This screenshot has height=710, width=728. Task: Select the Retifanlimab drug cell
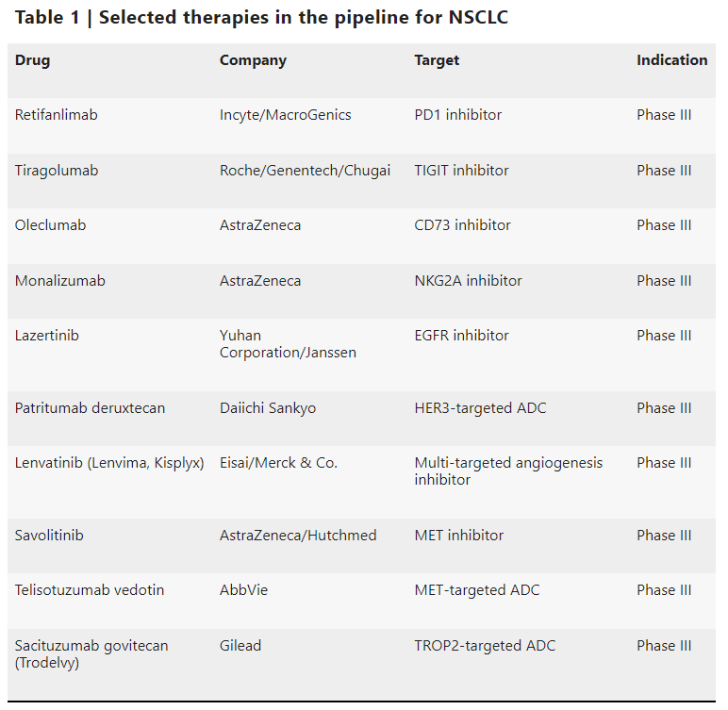point(57,115)
